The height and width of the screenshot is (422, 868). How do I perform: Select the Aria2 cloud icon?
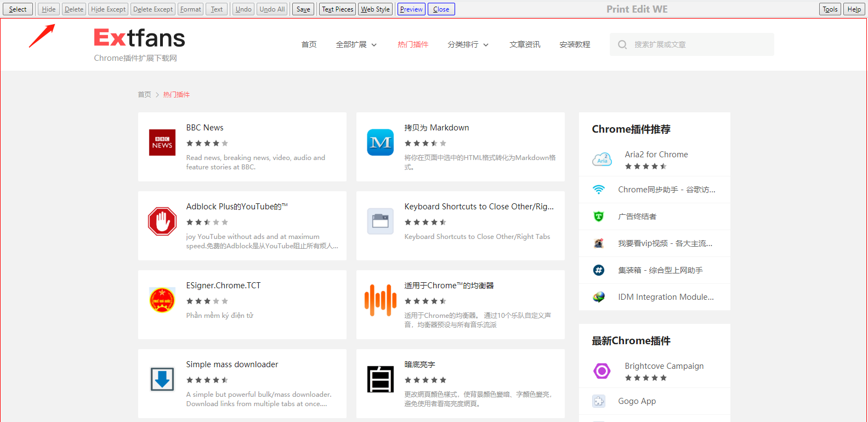(x=602, y=159)
